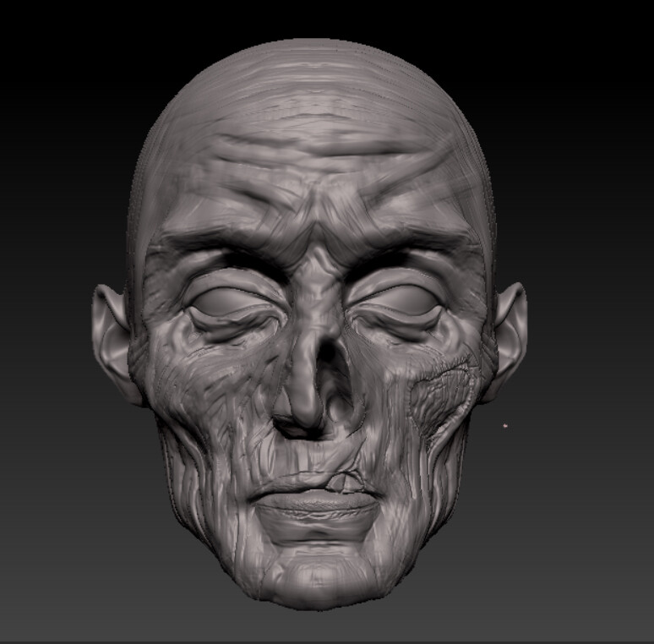This screenshot has width=654, height=644.
Task: Click the empty canvas area left of the head
Action: (x=51, y=338)
